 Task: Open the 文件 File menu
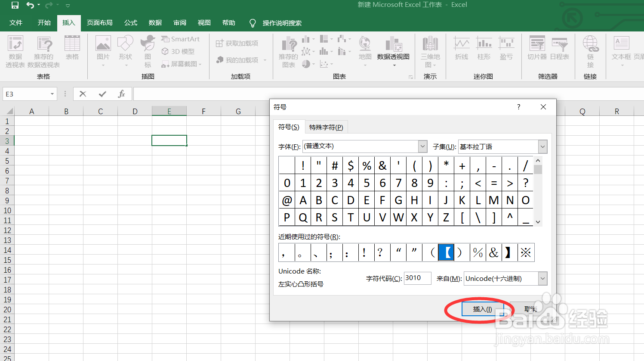click(16, 22)
